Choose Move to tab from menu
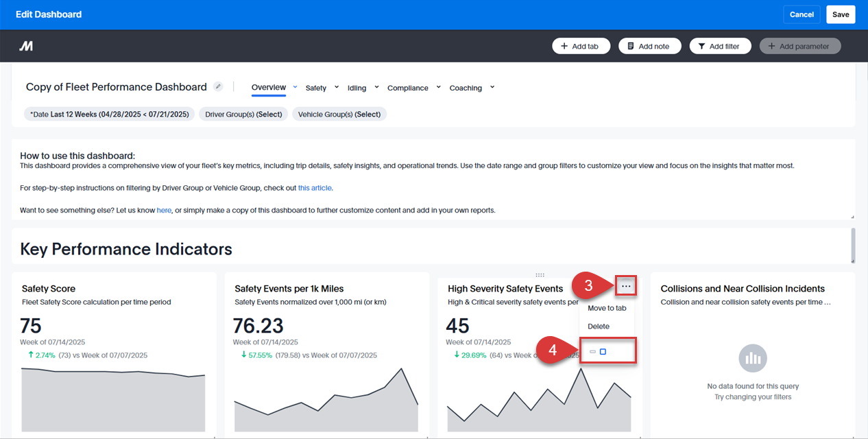Viewport: 868px width, 439px height. [607, 308]
